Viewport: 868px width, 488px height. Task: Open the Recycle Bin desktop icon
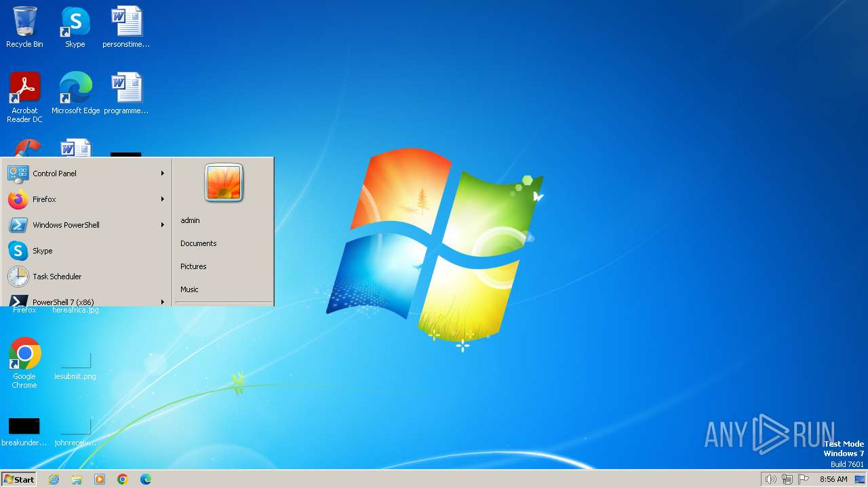click(24, 27)
